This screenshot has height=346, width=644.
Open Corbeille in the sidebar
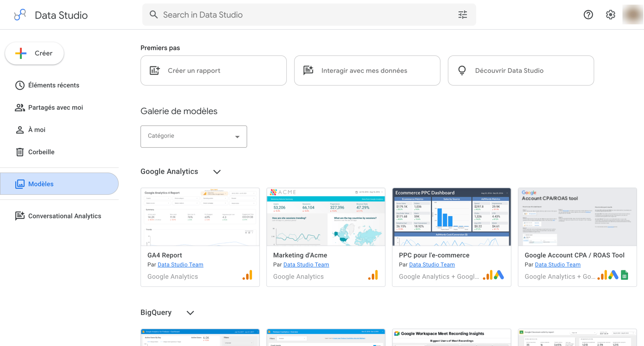[59, 152]
